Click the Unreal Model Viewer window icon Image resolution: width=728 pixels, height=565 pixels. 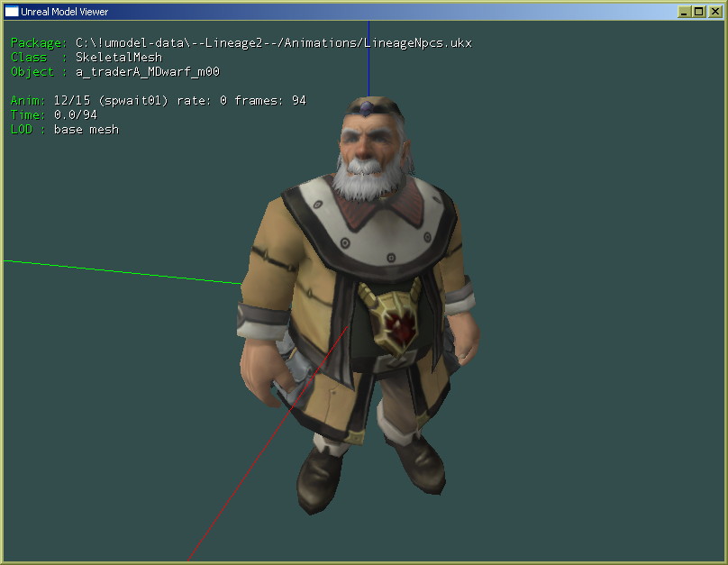point(12,12)
